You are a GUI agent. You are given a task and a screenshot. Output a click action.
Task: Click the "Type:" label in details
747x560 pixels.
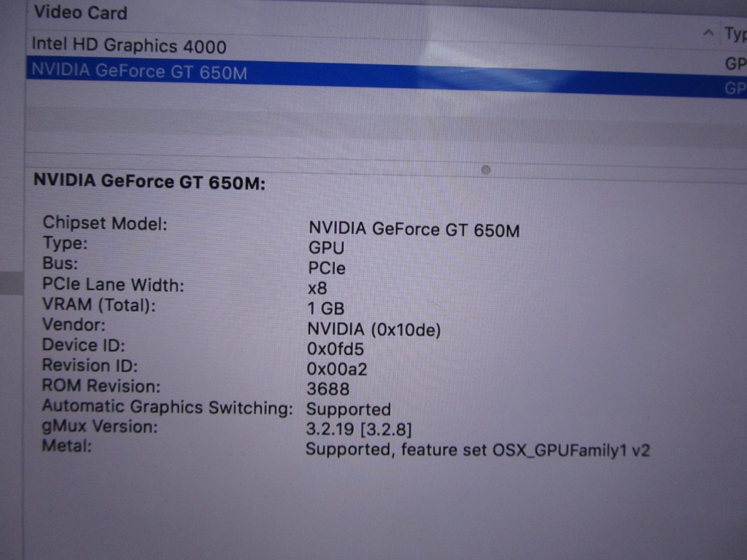[65, 244]
